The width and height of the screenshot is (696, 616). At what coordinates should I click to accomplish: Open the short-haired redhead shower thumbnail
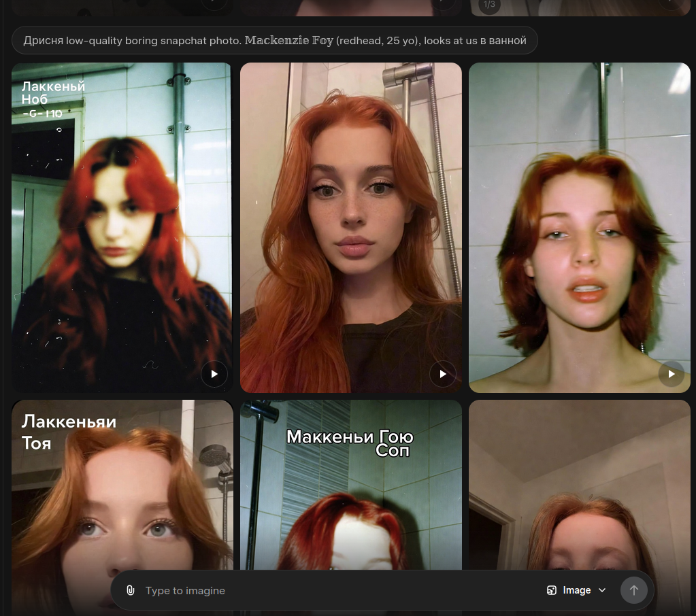579,228
